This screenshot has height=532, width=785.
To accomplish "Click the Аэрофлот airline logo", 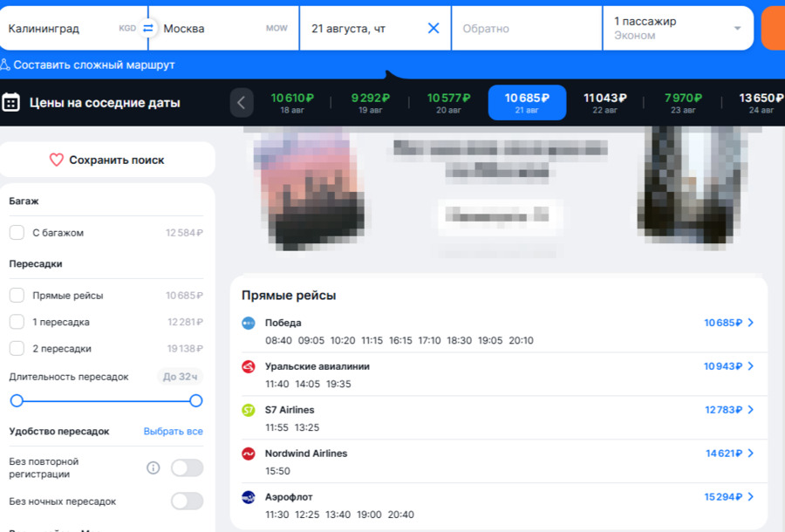I will click(x=249, y=497).
